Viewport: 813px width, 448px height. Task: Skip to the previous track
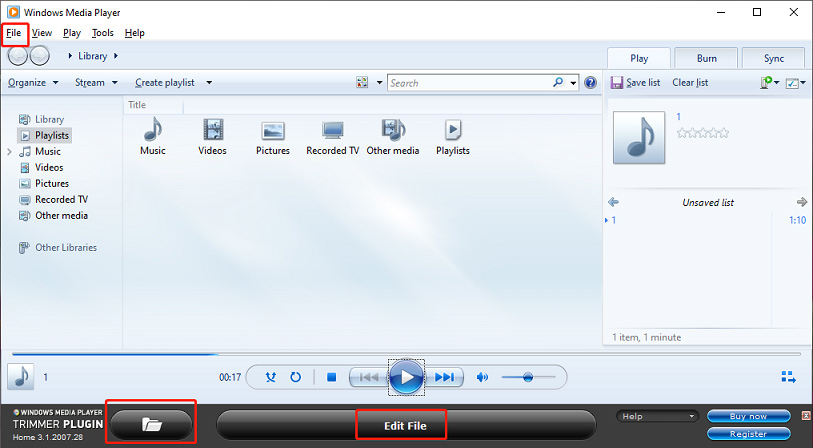tap(369, 377)
